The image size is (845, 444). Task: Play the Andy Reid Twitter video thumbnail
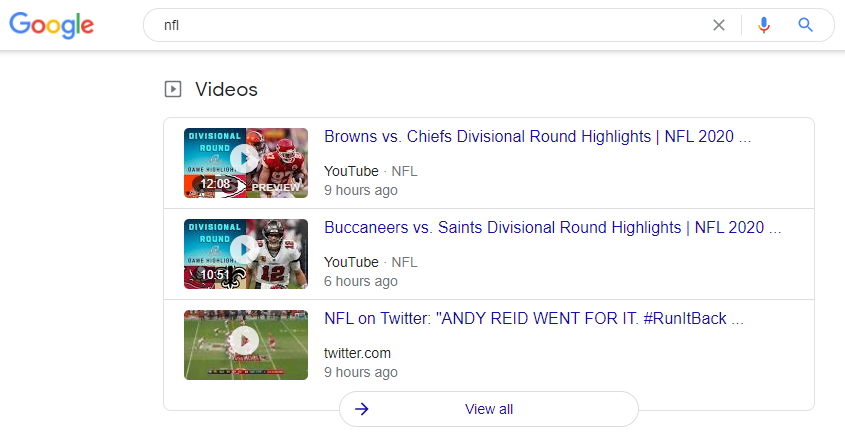tap(246, 345)
